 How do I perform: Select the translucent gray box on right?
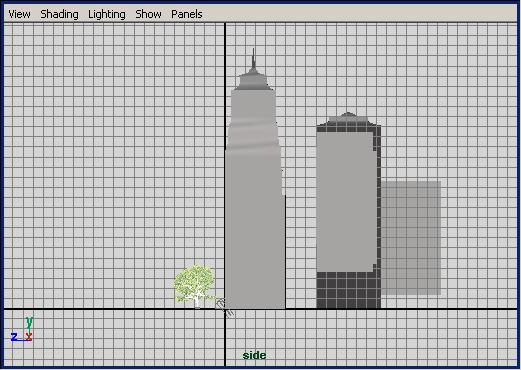[x=411, y=238]
